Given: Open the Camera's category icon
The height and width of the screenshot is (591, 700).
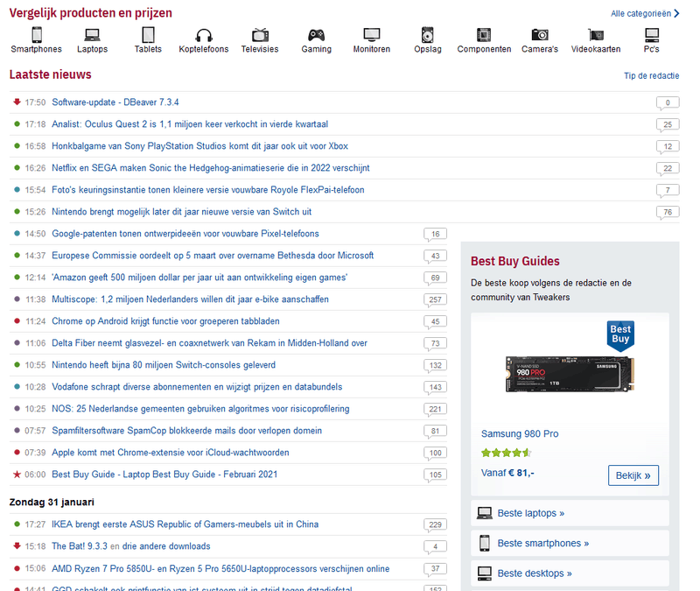Looking at the screenshot, I should coord(540,35).
